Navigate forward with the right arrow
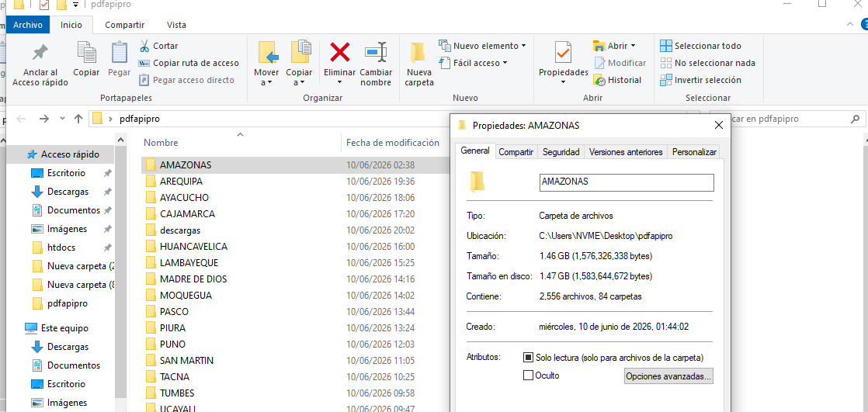 coord(44,119)
